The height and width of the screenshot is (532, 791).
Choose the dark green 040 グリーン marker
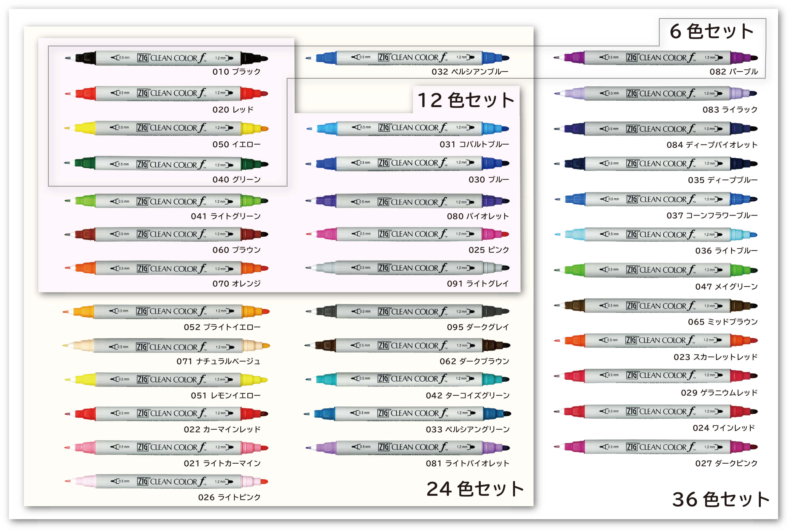tap(166, 164)
